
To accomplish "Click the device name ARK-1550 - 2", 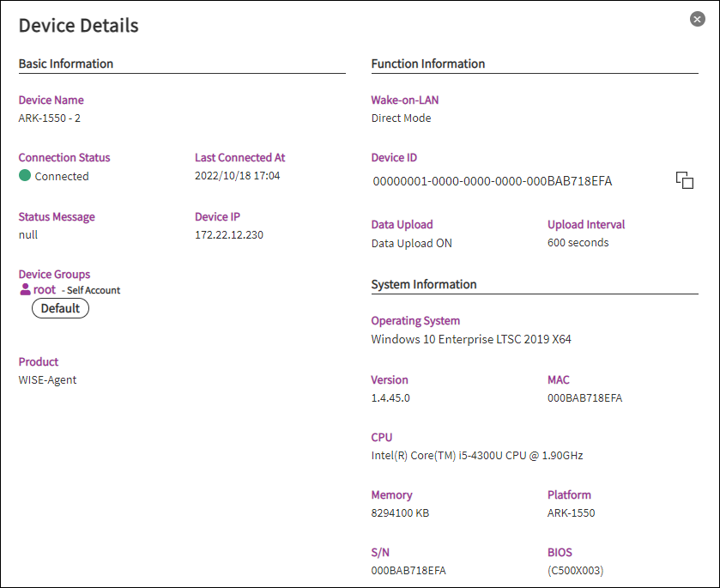I will pyautogui.click(x=50, y=118).
